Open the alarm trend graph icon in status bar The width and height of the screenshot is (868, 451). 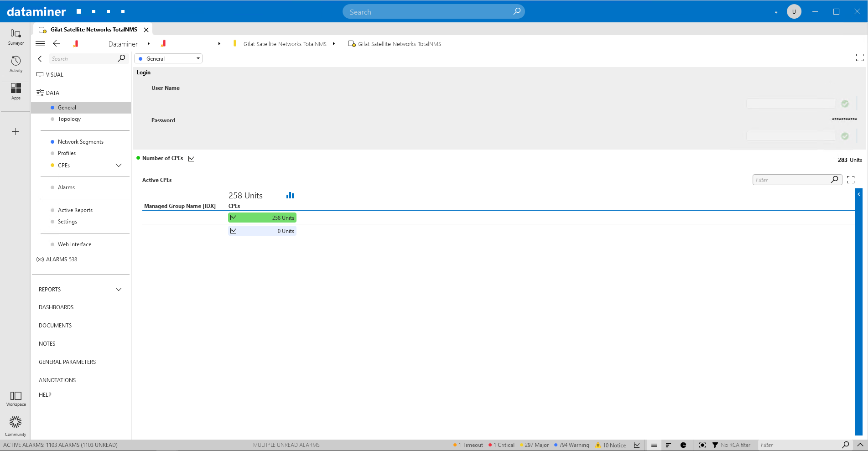[x=637, y=445]
